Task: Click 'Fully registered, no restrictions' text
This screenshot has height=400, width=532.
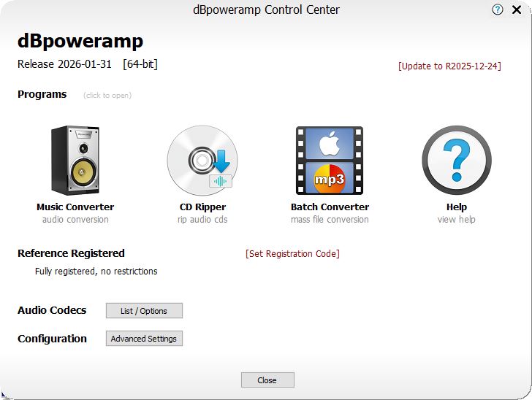Action: 96,272
